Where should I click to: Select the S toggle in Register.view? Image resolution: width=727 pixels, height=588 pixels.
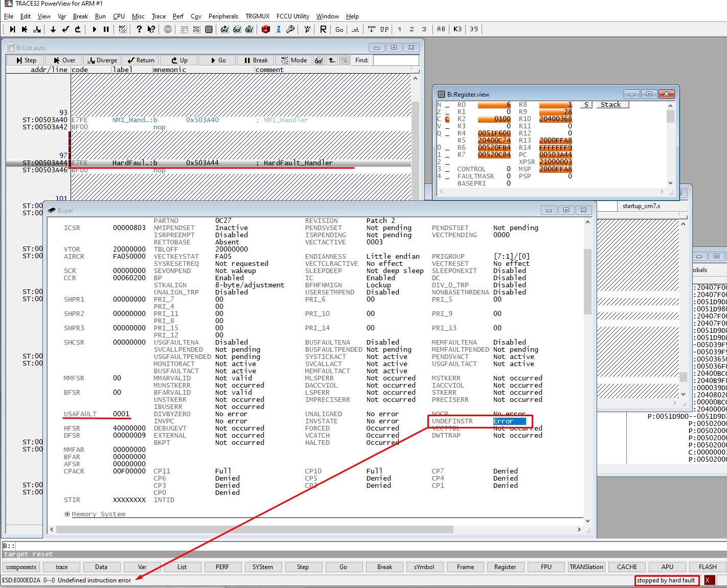click(586, 104)
